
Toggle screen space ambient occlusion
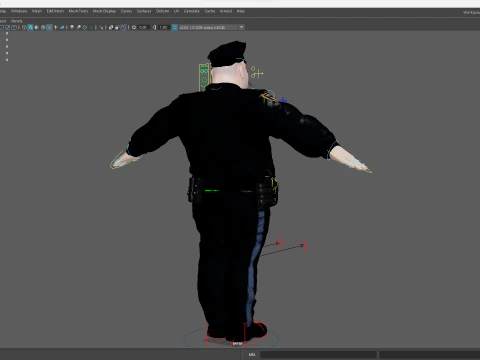click(x=72, y=27)
